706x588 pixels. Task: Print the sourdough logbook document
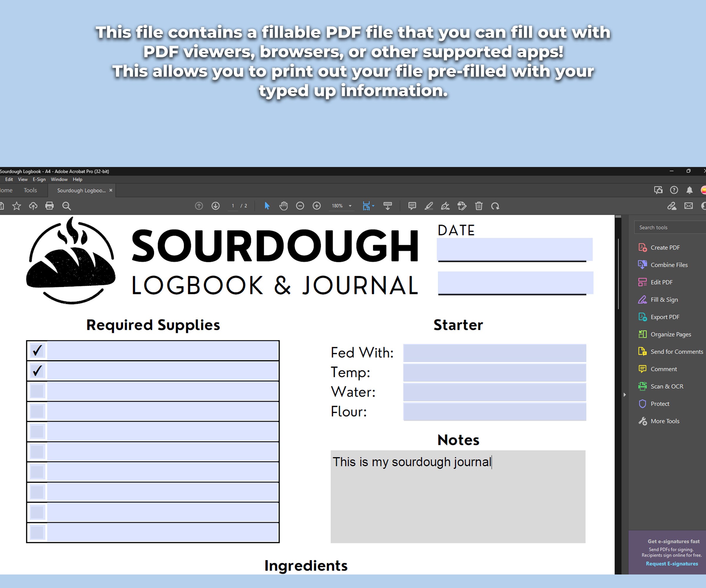tap(49, 206)
